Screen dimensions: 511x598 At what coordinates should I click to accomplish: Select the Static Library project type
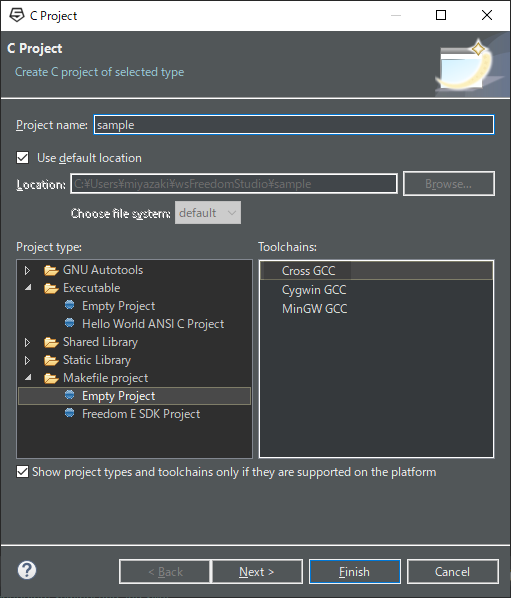coord(97,360)
